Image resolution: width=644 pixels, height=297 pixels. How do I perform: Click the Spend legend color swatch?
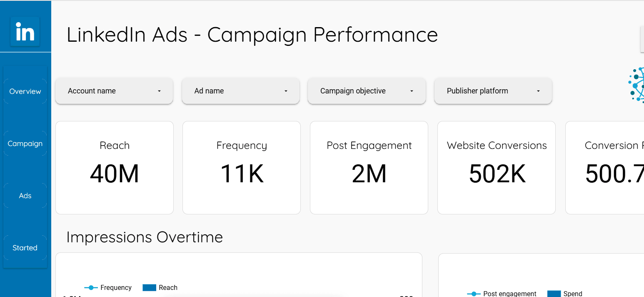554,294
